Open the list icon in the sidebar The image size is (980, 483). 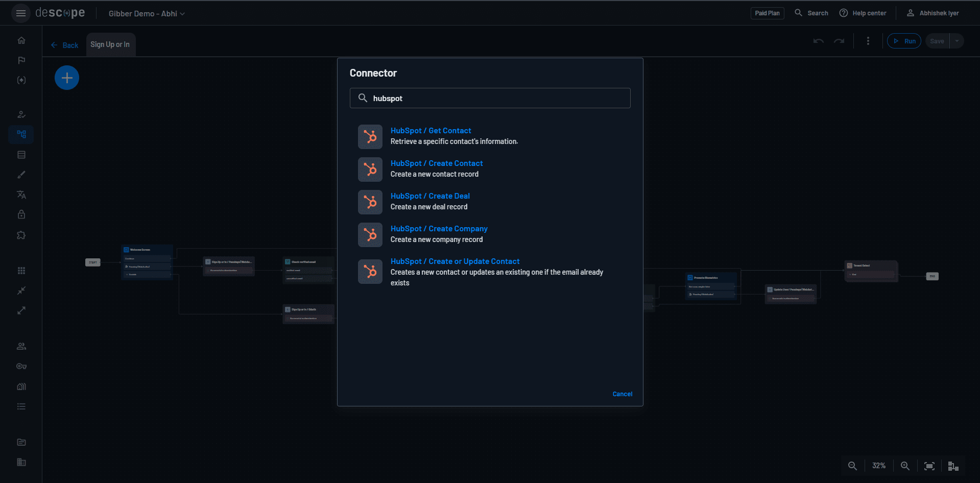coord(21,406)
